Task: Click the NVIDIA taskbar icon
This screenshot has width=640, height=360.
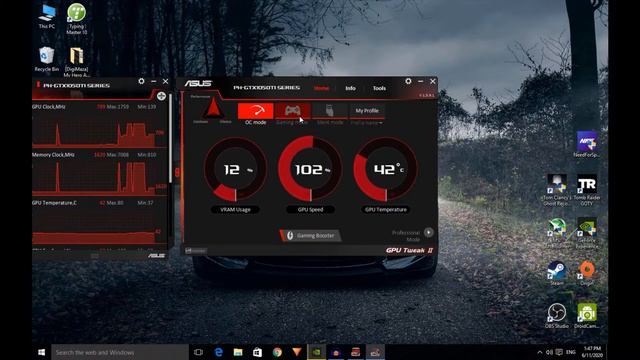Action: [x=316, y=352]
